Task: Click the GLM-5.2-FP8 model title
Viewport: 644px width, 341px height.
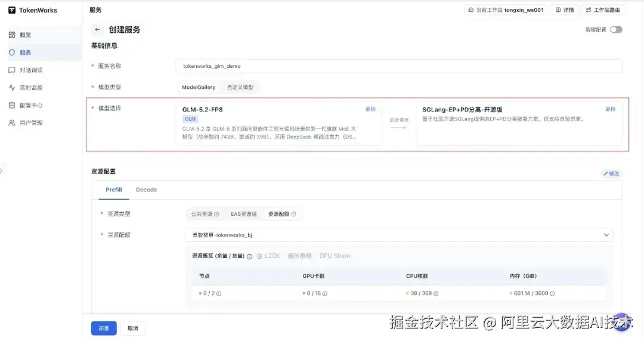Action: [203, 109]
